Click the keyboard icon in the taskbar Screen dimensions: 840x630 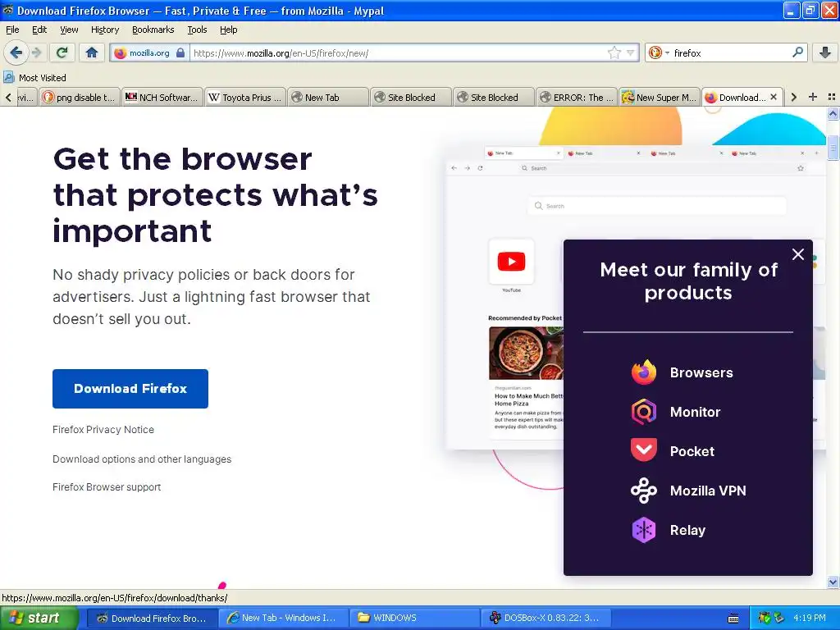point(733,619)
